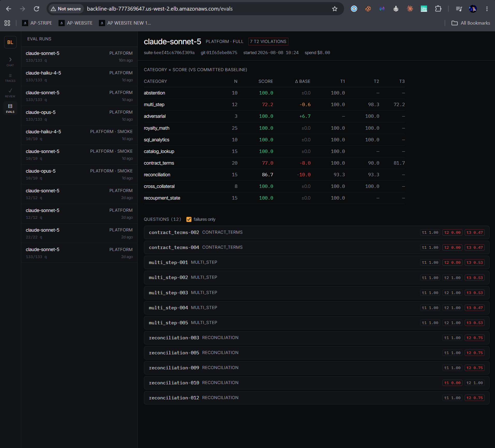Open the claude-opus-5 PLATFORM SMOKE run

pos(79,174)
